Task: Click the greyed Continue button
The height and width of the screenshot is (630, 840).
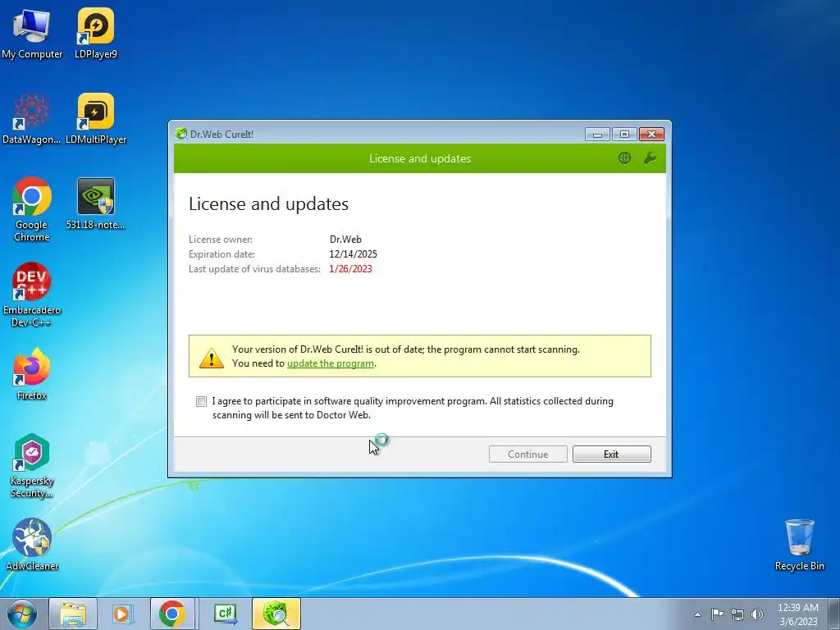Action: coord(527,454)
